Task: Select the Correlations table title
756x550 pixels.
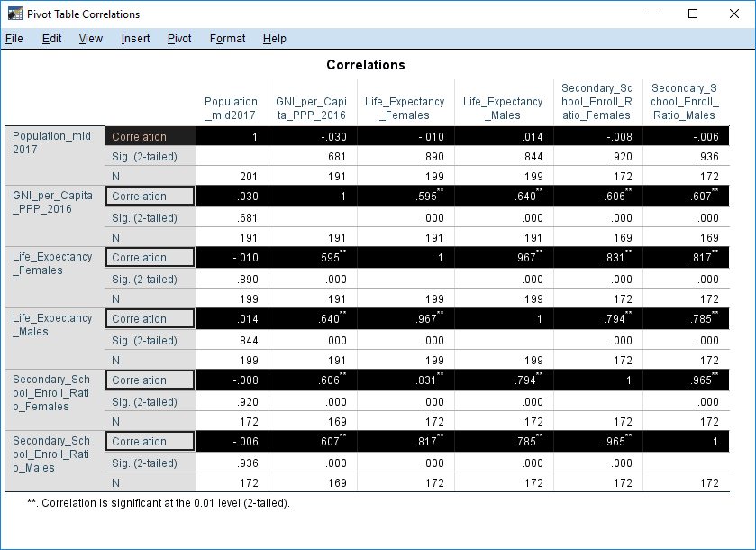Action: click(x=366, y=65)
